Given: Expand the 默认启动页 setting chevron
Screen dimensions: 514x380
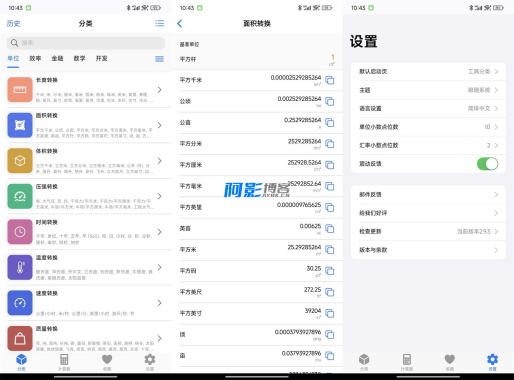Looking at the screenshot, I should (x=496, y=71).
